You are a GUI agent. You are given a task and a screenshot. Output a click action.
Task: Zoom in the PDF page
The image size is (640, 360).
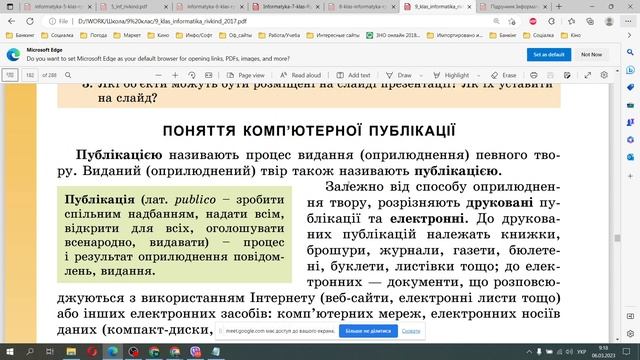coord(175,76)
